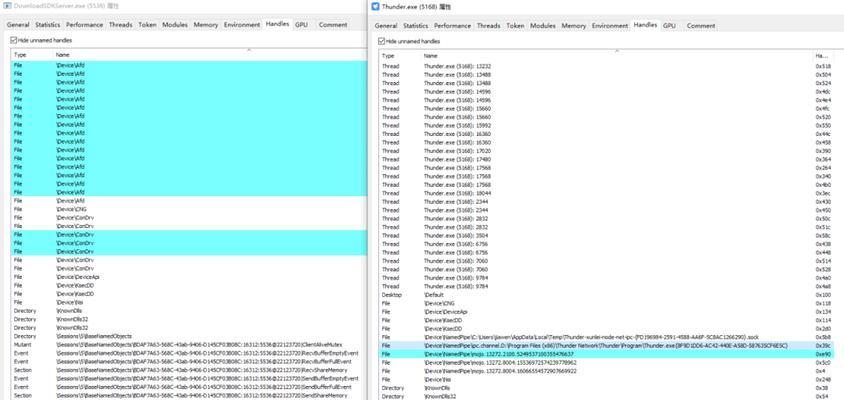Select Handles tab in DownloadSDKServer window

(277, 24)
